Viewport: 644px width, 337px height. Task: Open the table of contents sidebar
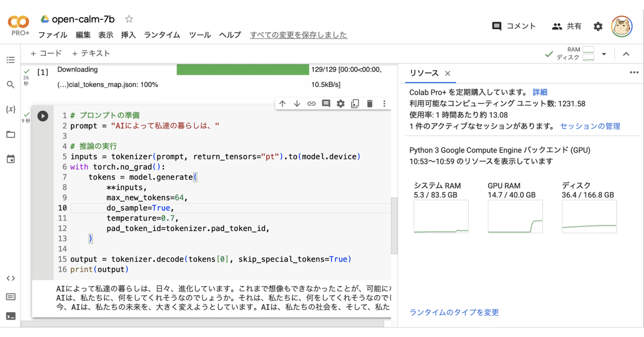[x=11, y=59]
